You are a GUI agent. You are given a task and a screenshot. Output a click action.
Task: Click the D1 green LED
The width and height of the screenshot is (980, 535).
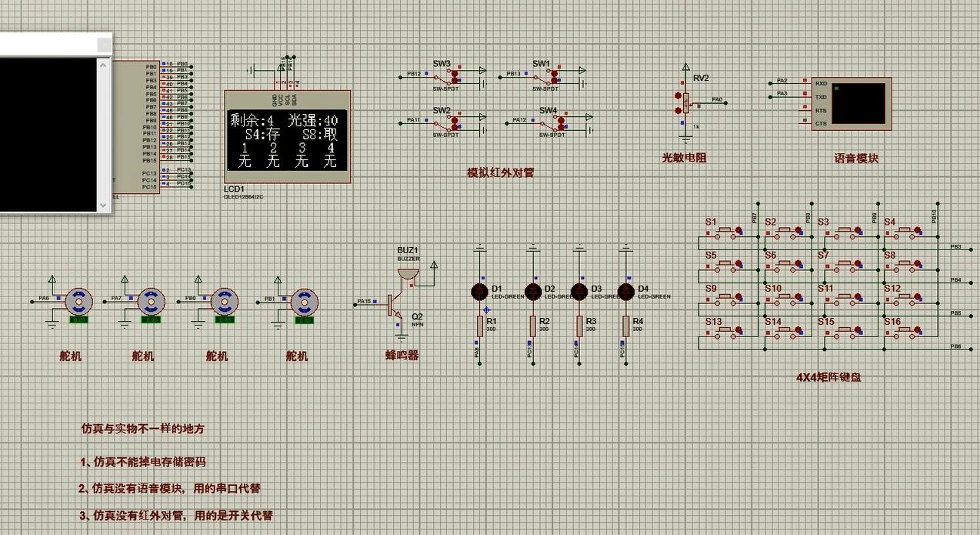tap(479, 291)
